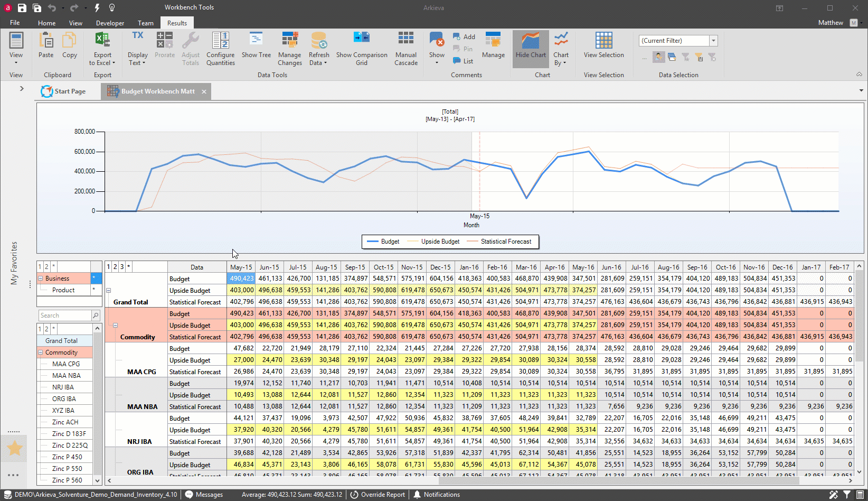Click the Save icon in title bar

(x=22, y=8)
